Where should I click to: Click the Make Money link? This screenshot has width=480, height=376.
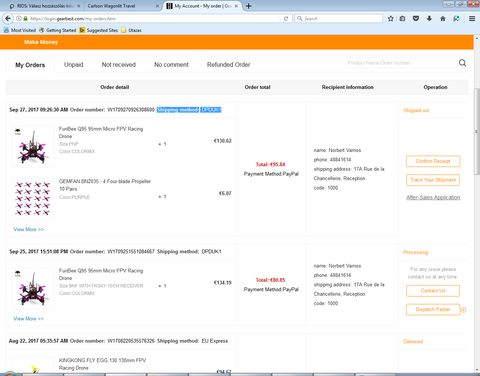click(41, 42)
